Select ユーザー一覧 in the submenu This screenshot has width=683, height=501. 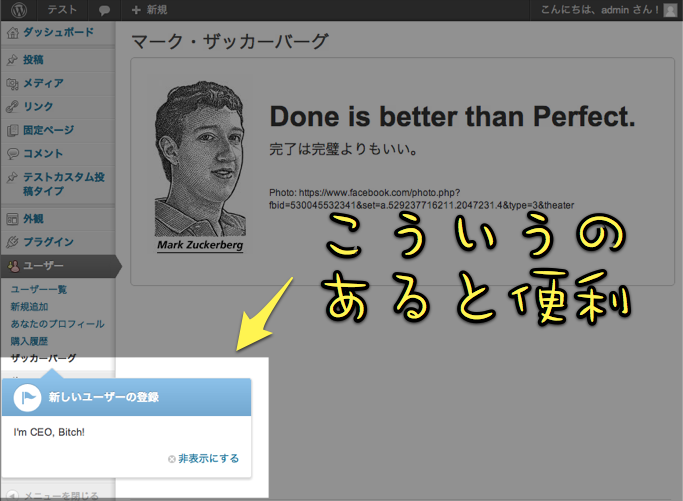point(38,289)
